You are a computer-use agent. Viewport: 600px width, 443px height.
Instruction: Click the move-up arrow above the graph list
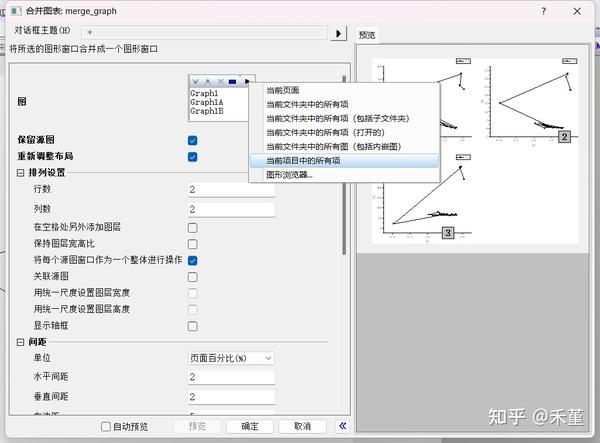208,81
